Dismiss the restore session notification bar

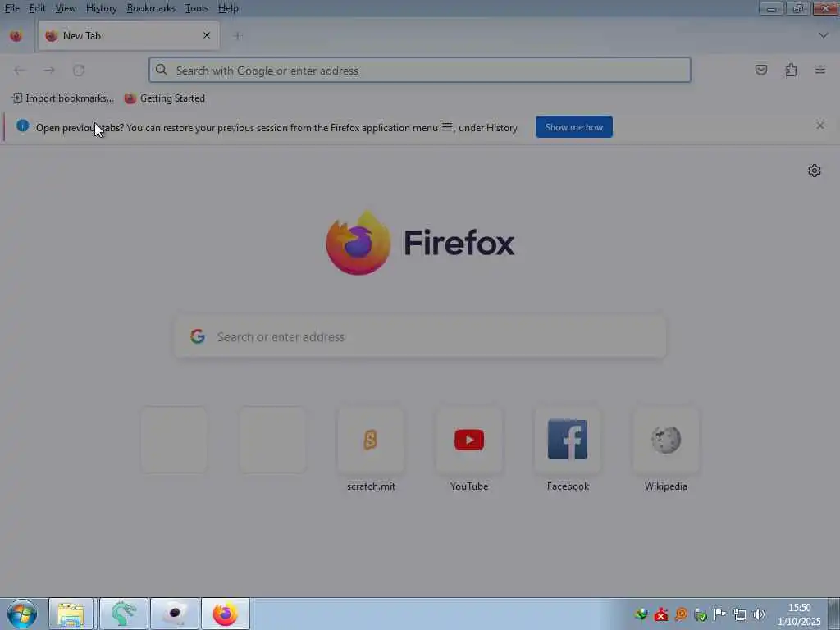click(819, 126)
